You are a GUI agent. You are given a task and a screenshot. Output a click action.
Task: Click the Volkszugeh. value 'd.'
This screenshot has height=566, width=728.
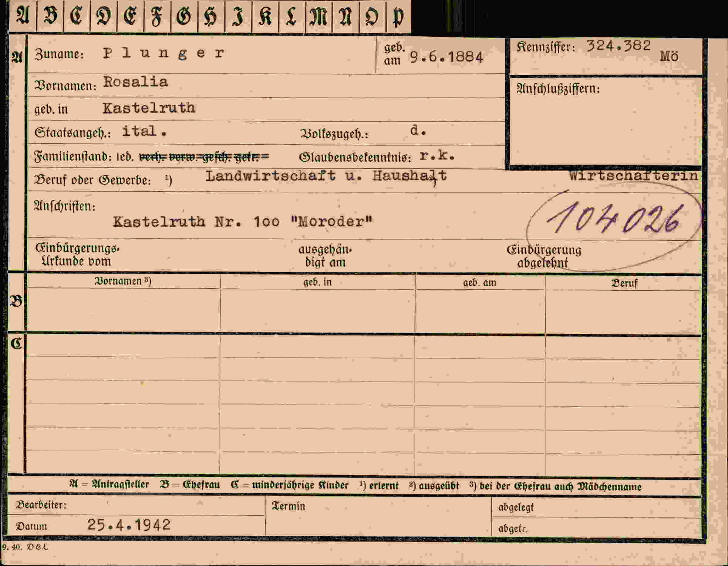tap(418, 130)
